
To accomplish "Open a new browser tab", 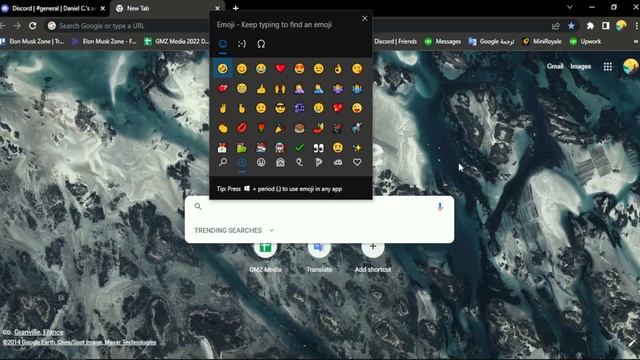I will (236, 8).
